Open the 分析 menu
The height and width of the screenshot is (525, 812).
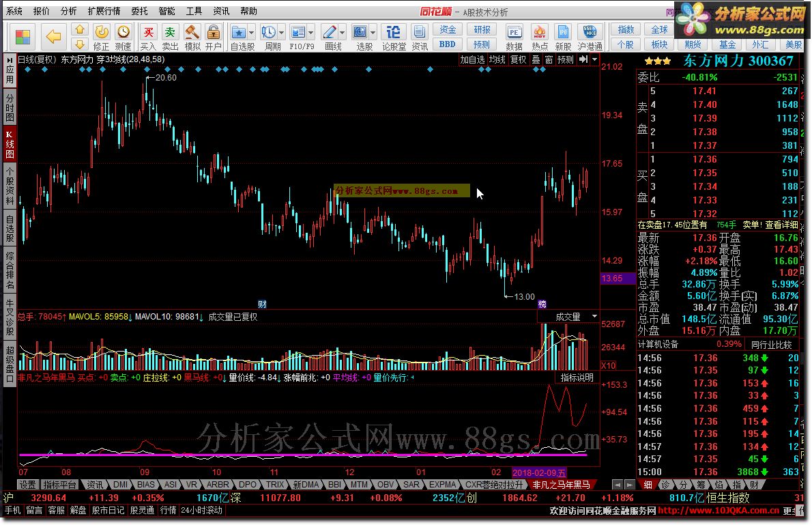click(x=68, y=11)
